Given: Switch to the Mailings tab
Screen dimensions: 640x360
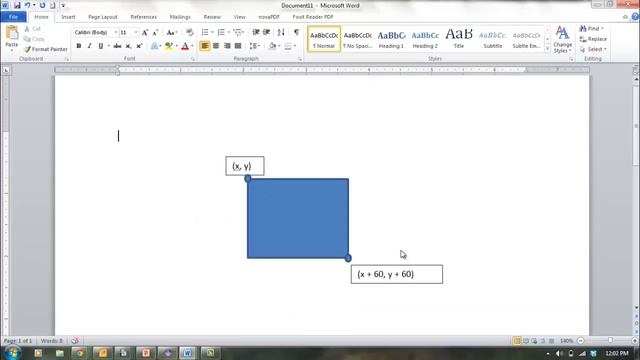Looking at the screenshot, I should [x=180, y=17].
